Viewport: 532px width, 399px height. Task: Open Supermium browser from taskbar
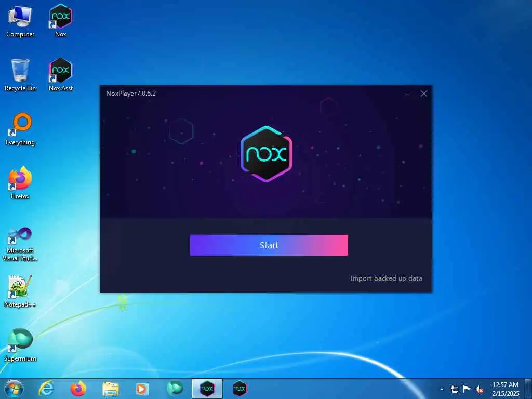[x=175, y=389]
